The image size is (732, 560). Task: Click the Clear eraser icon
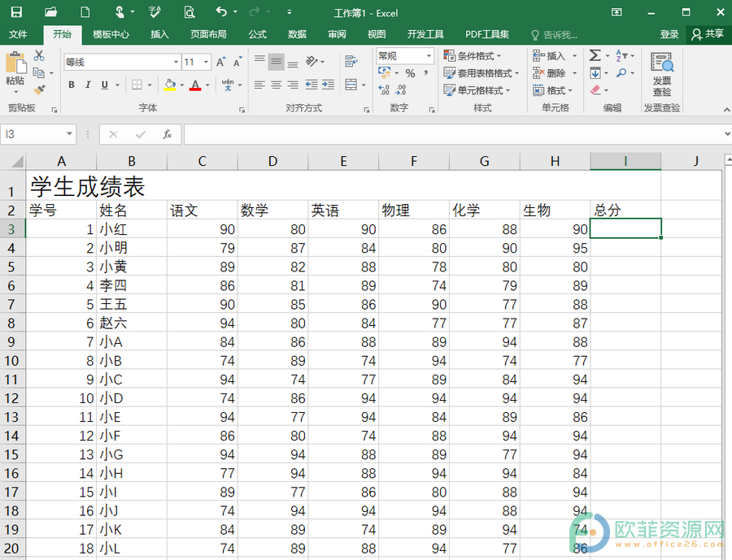[595, 89]
